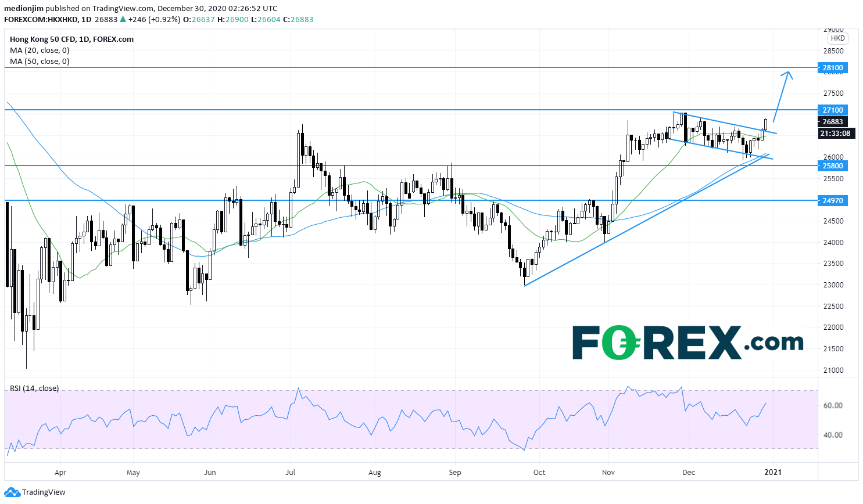Click the medionjim author name
This screenshot has height=504, width=863.
coord(24,9)
